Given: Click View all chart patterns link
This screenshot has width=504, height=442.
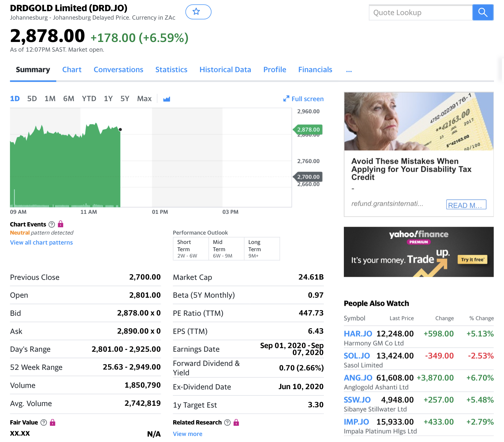Looking at the screenshot, I should click(41, 242).
